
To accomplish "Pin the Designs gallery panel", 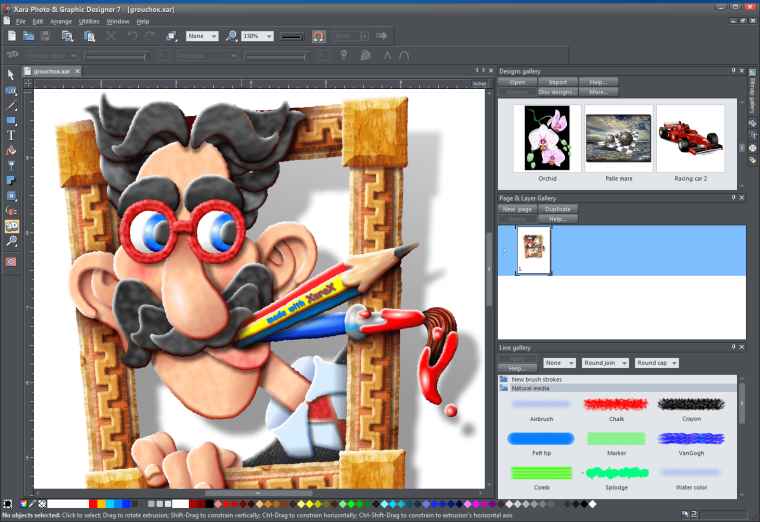I will click(x=733, y=71).
